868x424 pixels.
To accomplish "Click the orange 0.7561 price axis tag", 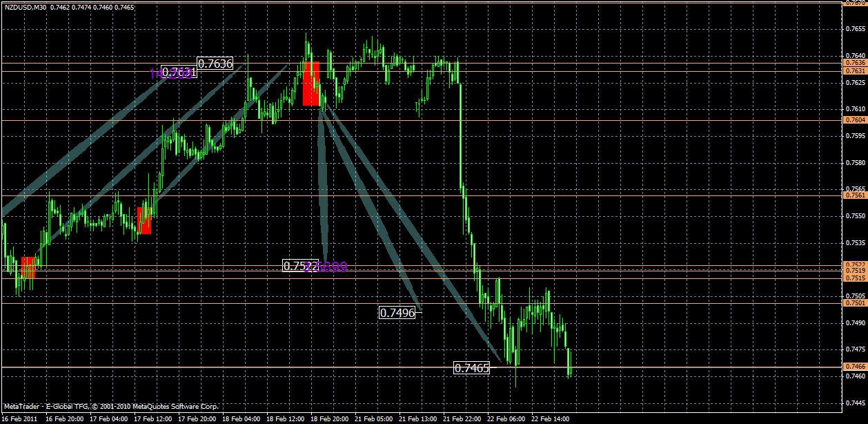I will [856, 196].
